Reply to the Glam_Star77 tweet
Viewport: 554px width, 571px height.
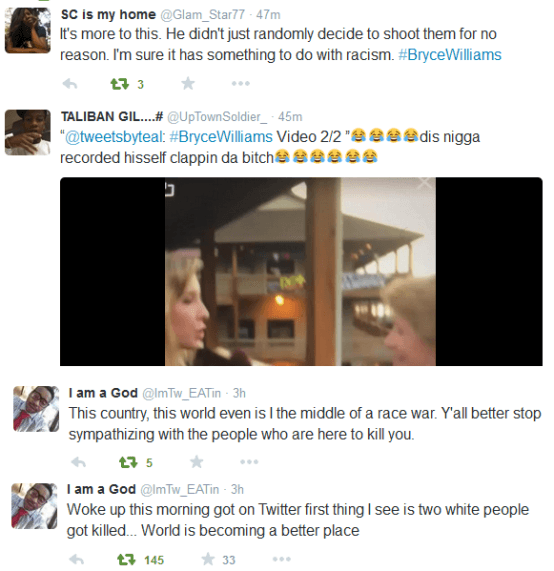point(70,84)
